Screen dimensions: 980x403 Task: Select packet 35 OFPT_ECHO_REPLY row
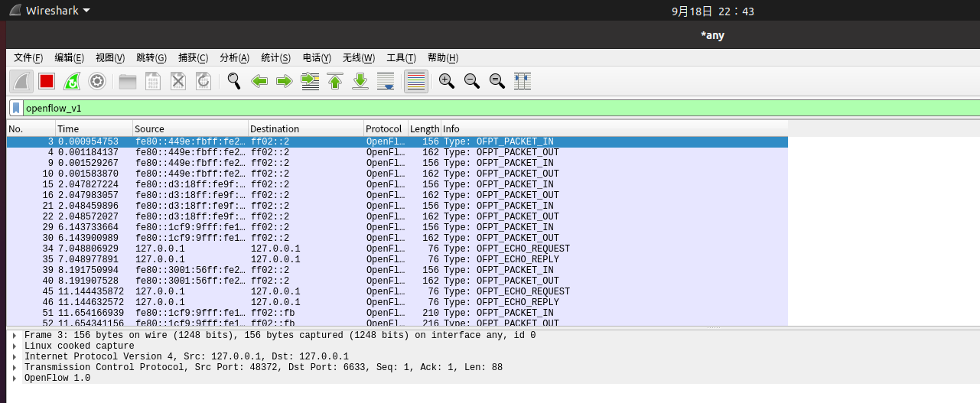397,259
